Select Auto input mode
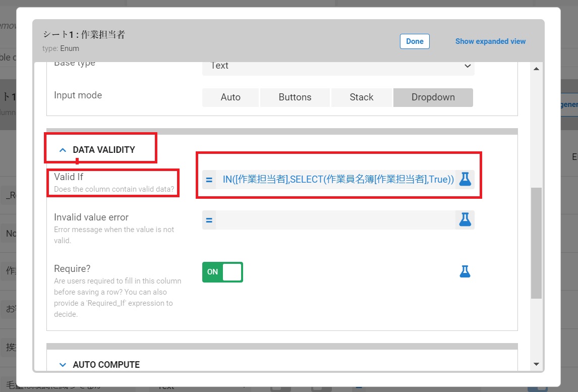This screenshot has height=392, width=578. pyautogui.click(x=230, y=97)
